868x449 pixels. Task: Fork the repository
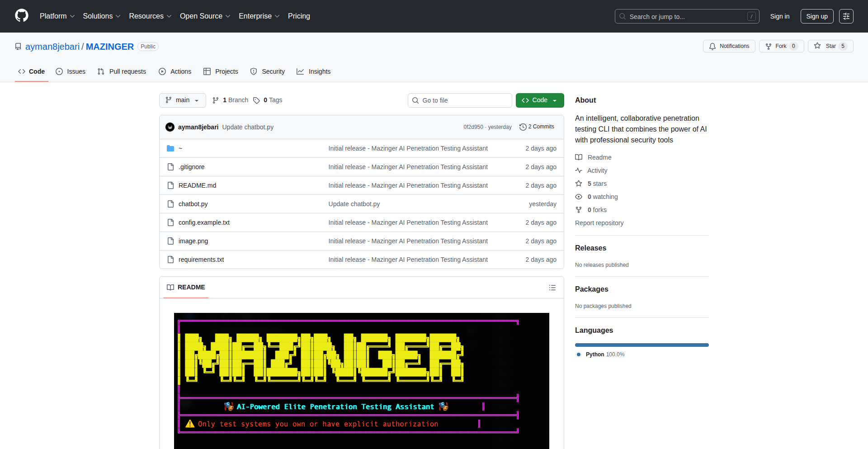pos(781,46)
